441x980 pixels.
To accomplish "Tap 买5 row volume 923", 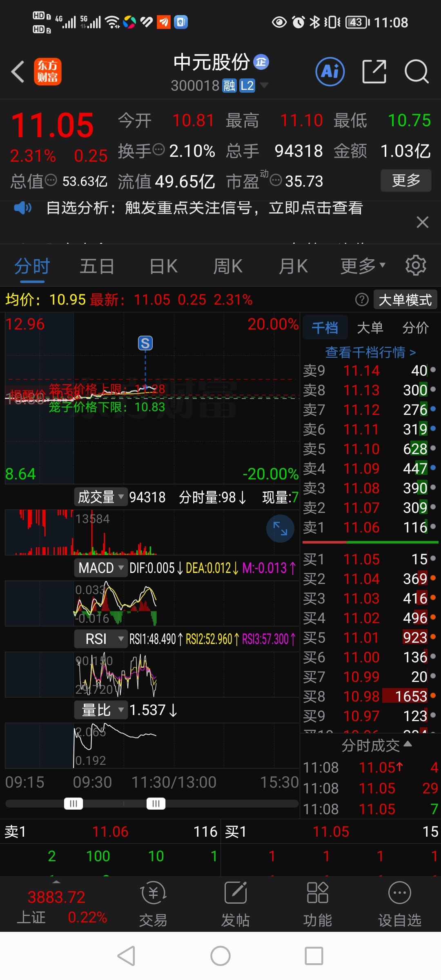I will click(x=415, y=637).
